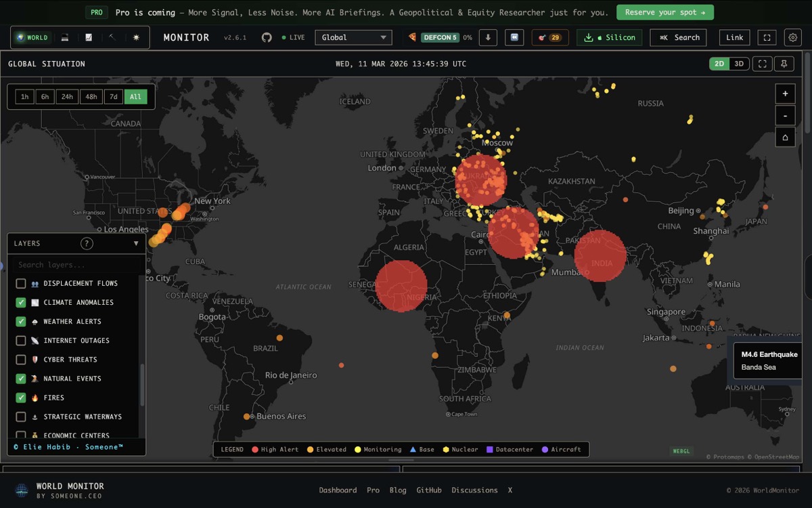Switch to the 3D map view
Screen dimensions: 812x508
pos(738,63)
